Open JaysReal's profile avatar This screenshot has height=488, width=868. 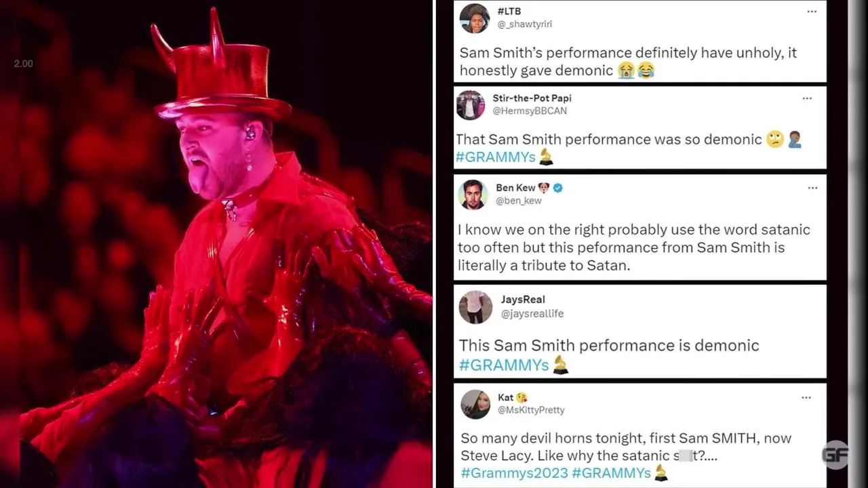point(475,307)
